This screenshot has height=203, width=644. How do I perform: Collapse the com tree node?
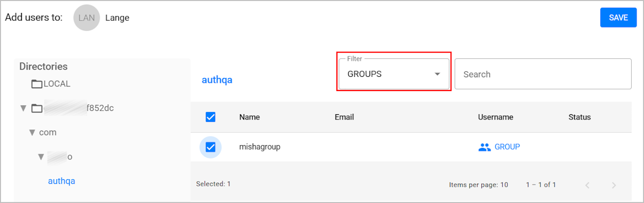click(32, 132)
